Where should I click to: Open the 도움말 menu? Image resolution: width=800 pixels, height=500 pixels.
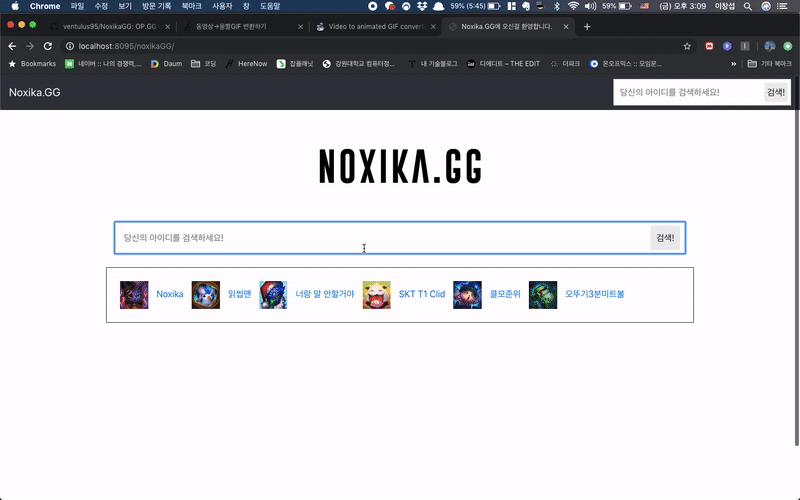point(270,6)
